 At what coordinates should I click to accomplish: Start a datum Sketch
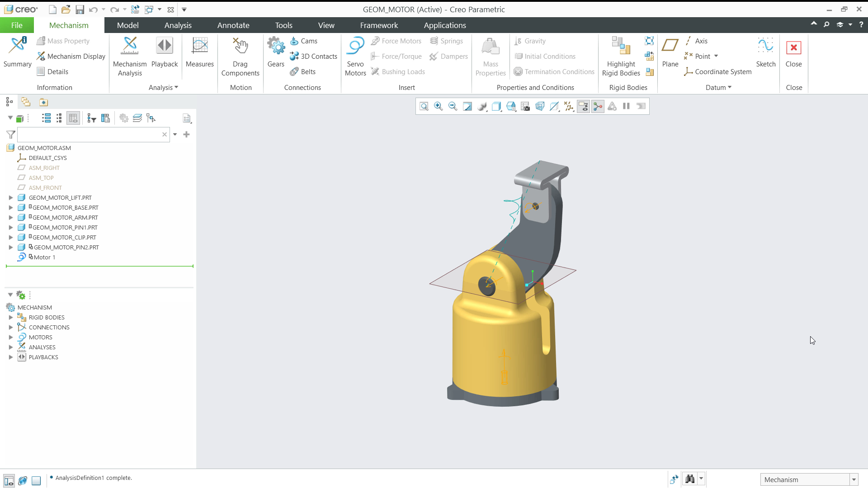766,52
